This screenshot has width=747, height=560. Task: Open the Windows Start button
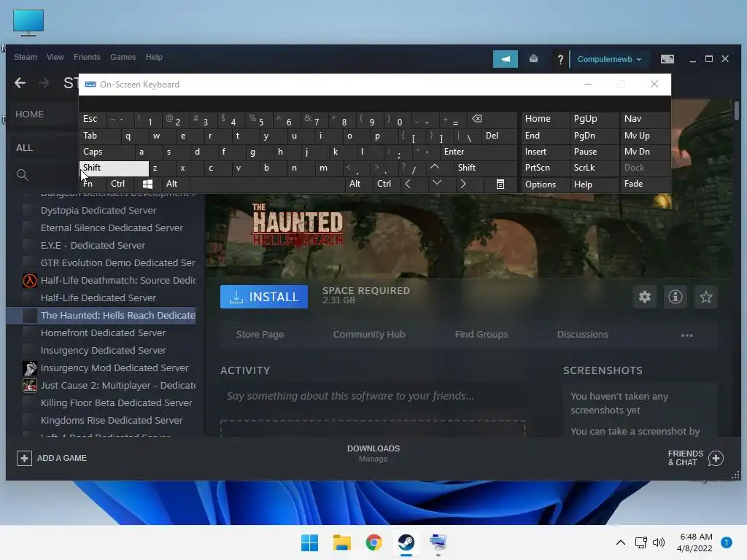tap(309, 542)
